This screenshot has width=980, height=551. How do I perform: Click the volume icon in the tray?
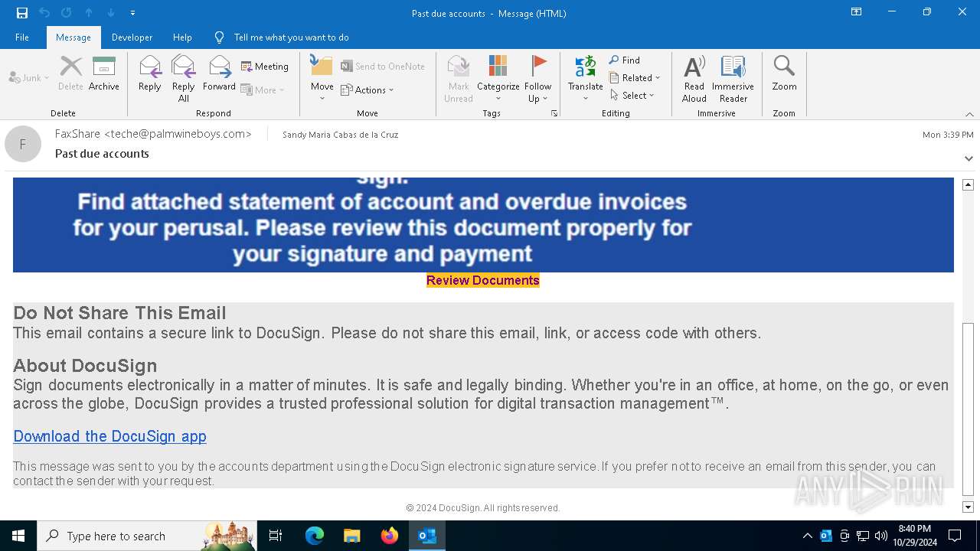coord(881,536)
